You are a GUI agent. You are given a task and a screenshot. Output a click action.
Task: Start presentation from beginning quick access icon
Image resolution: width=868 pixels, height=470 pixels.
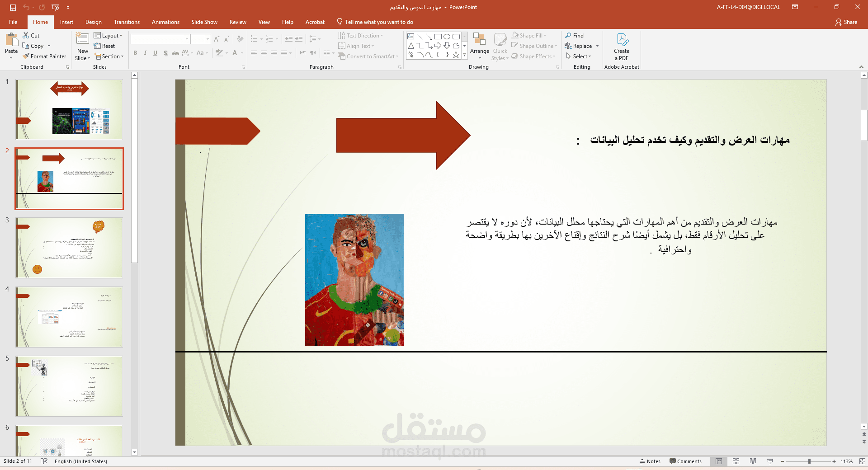tap(55, 7)
